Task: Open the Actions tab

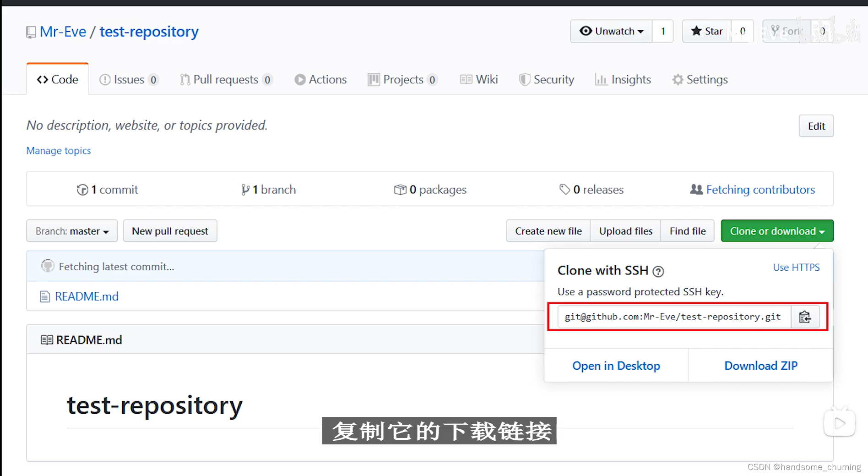Action: pyautogui.click(x=320, y=80)
